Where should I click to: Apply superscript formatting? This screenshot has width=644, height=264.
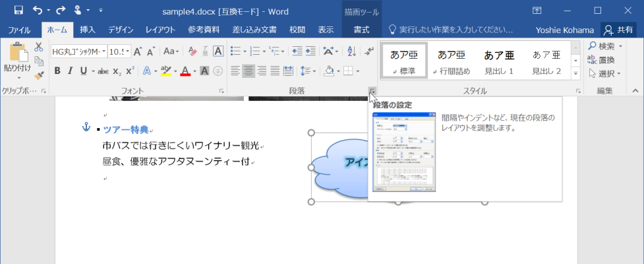[x=131, y=71]
